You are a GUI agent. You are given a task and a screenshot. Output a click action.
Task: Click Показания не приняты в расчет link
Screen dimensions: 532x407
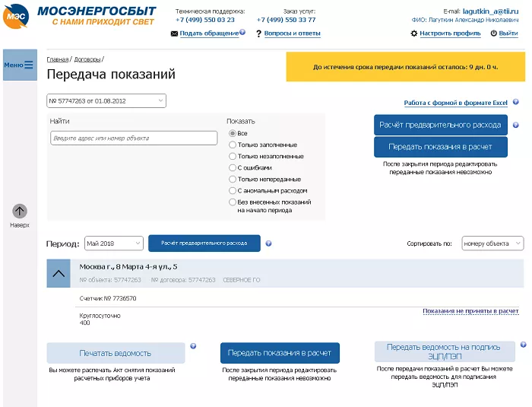tap(470, 311)
